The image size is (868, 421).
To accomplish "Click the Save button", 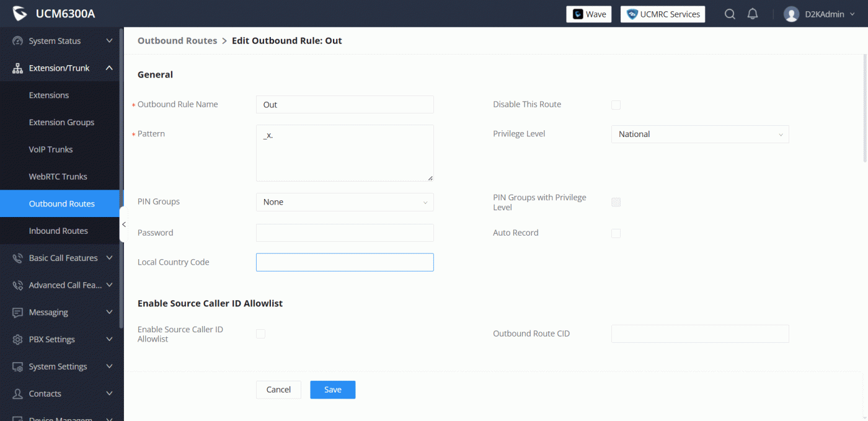I will (332, 389).
